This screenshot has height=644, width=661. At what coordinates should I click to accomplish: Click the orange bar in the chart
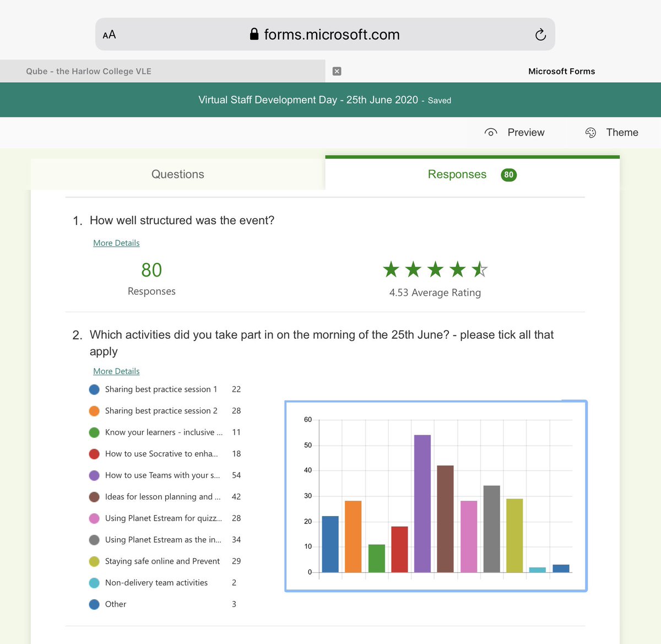click(353, 537)
